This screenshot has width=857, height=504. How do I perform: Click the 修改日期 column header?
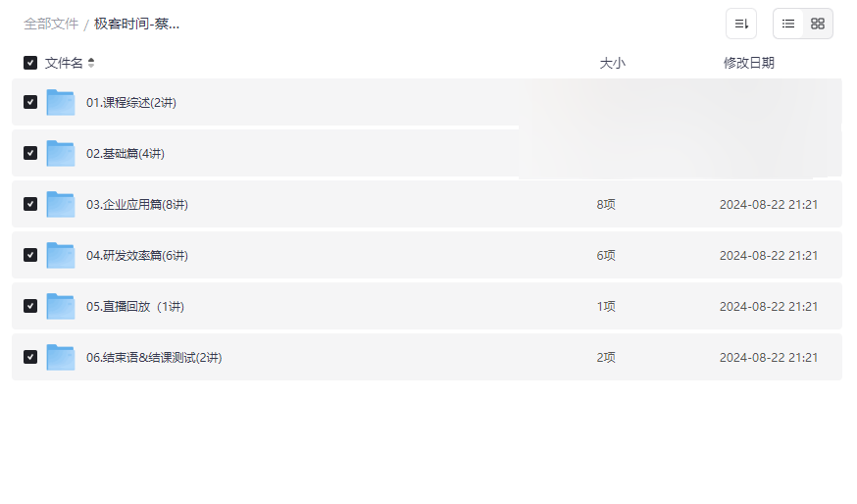748,63
